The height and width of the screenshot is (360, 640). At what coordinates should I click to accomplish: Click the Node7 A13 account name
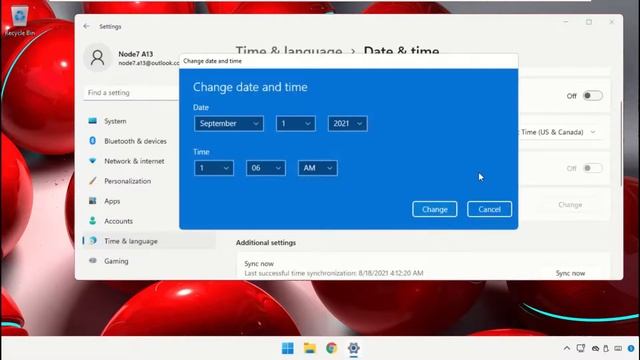(x=136, y=54)
